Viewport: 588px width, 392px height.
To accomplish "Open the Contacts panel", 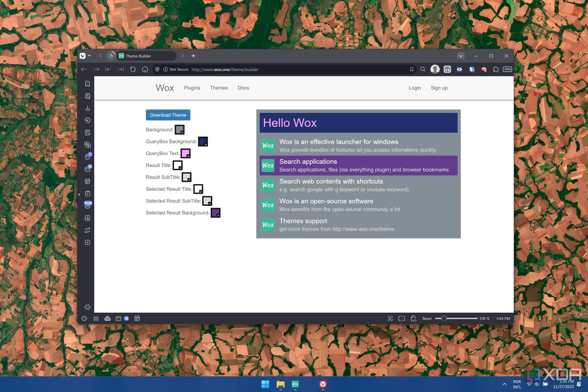I will pyautogui.click(x=87, y=218).
